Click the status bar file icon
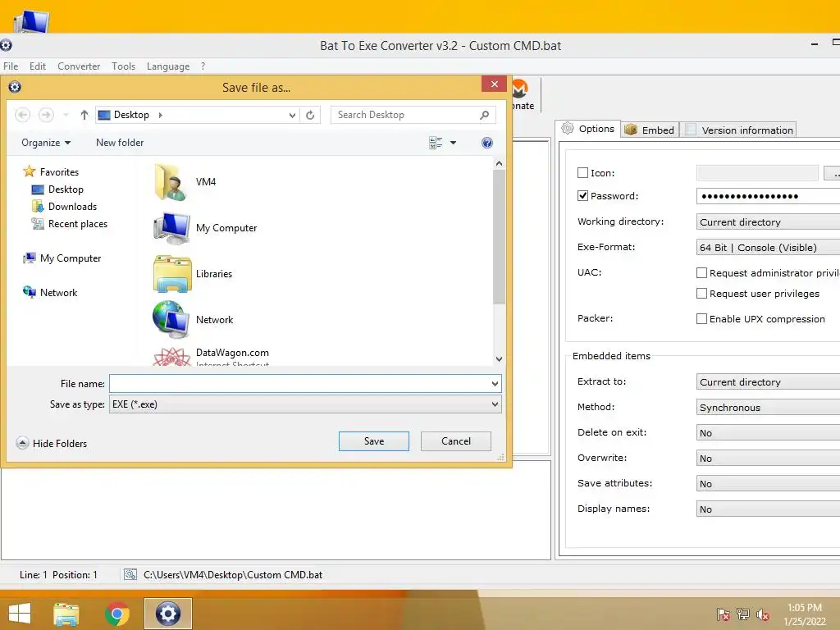This screenshot has width=840, height=630. click(130, 575)
